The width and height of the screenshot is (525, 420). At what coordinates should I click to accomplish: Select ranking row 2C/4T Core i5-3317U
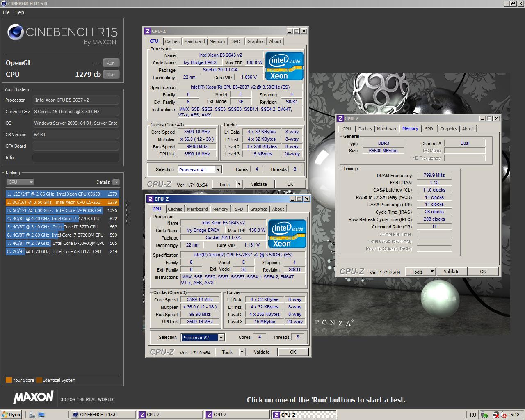(x=62, y=251)
